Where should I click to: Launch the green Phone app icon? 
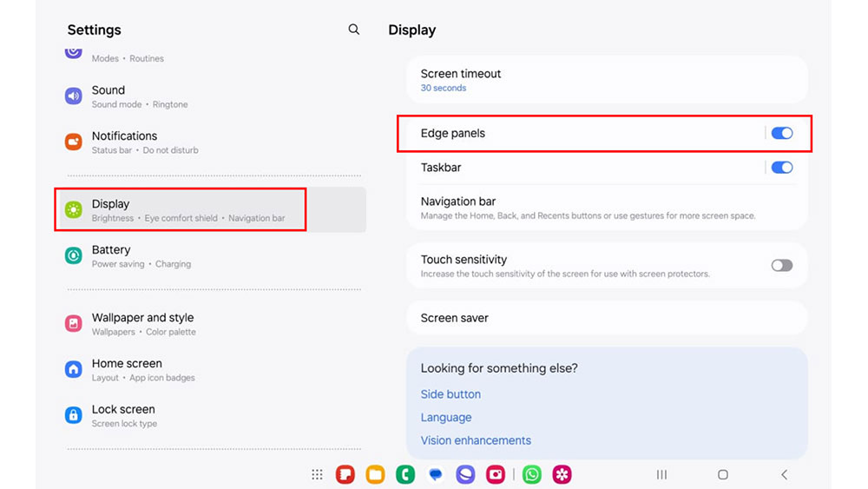pyautogui.click(x=405, y=474)
